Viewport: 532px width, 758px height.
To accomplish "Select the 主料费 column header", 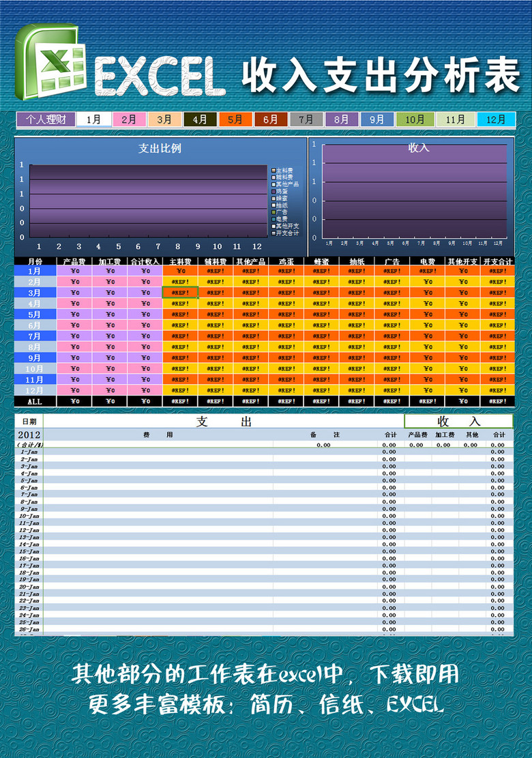I will (x=180, y=261).
